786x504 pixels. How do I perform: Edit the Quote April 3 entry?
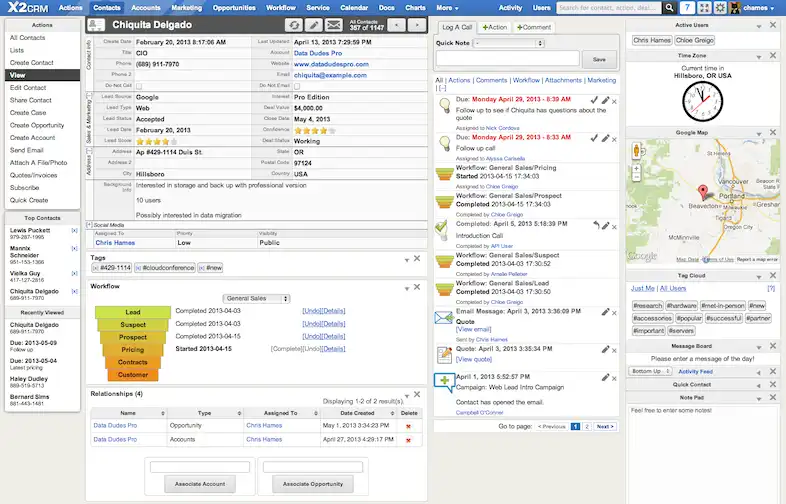point(606,350)
